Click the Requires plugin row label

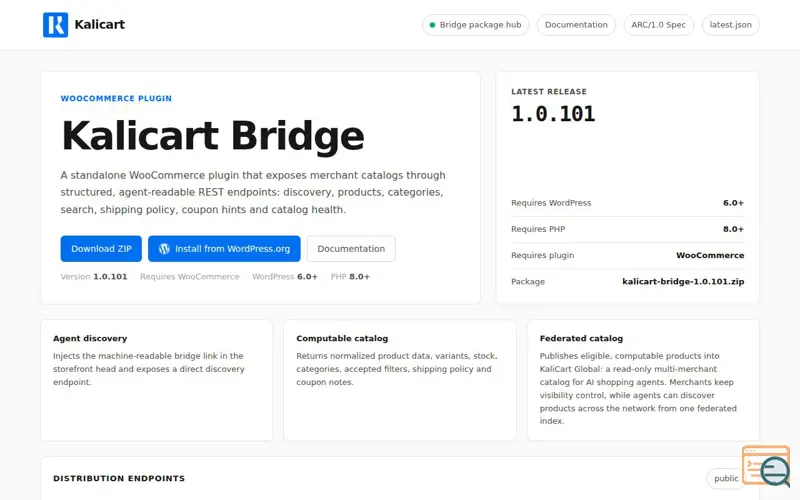[x=542, y=255]
